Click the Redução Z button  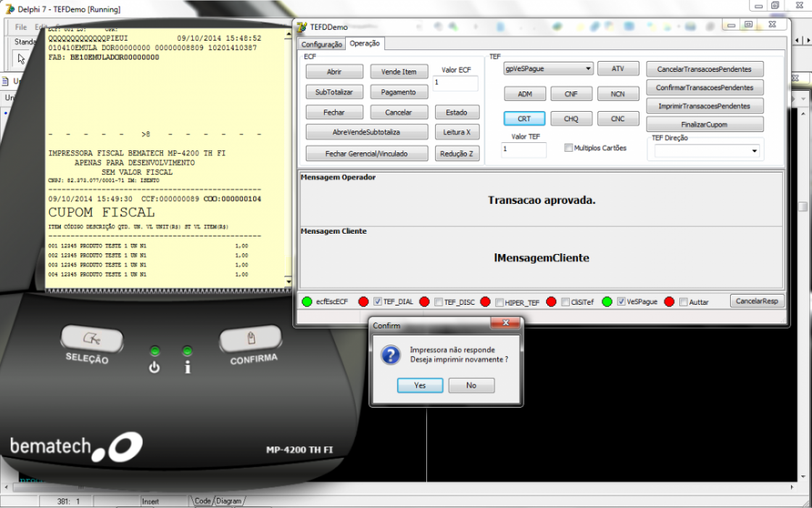(x=457, y=153)
